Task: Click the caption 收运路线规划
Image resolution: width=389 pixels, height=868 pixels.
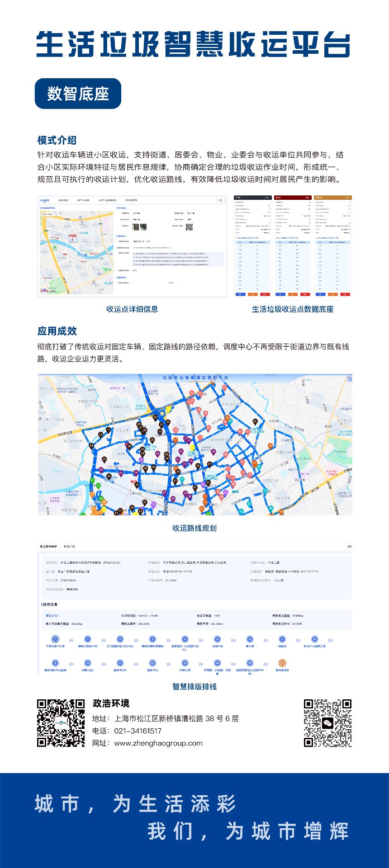Action: [x=194, y=528]
